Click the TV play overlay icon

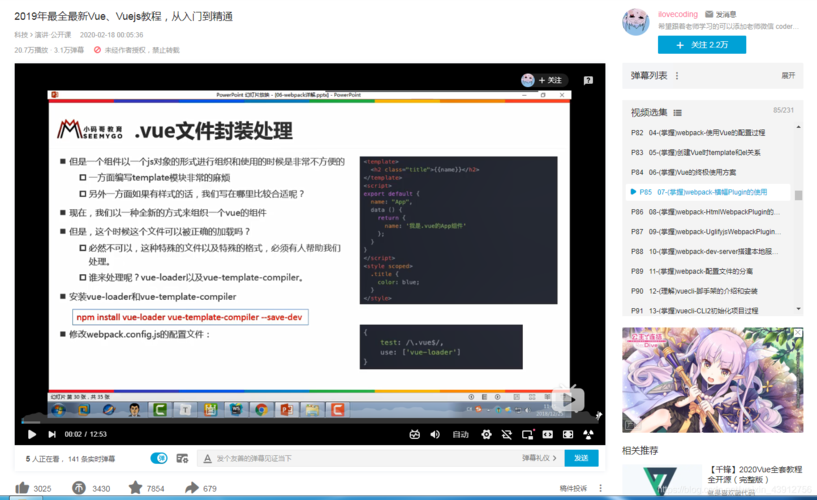[x=568, y=399]
